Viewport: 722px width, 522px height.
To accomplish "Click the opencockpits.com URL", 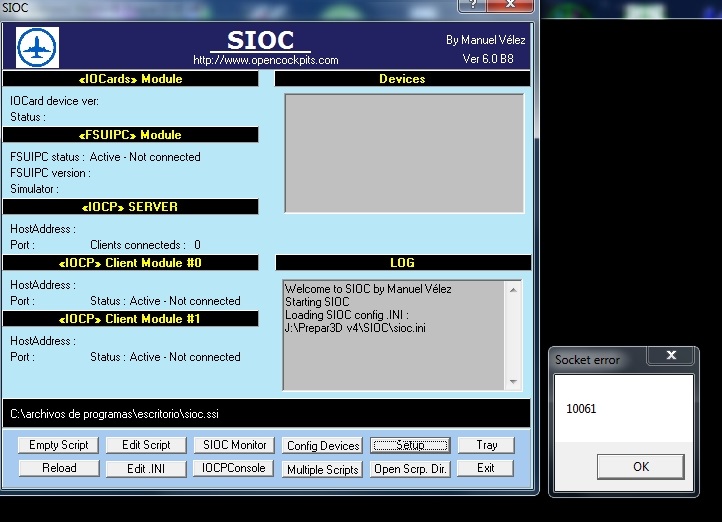I will tap(266, 60).
